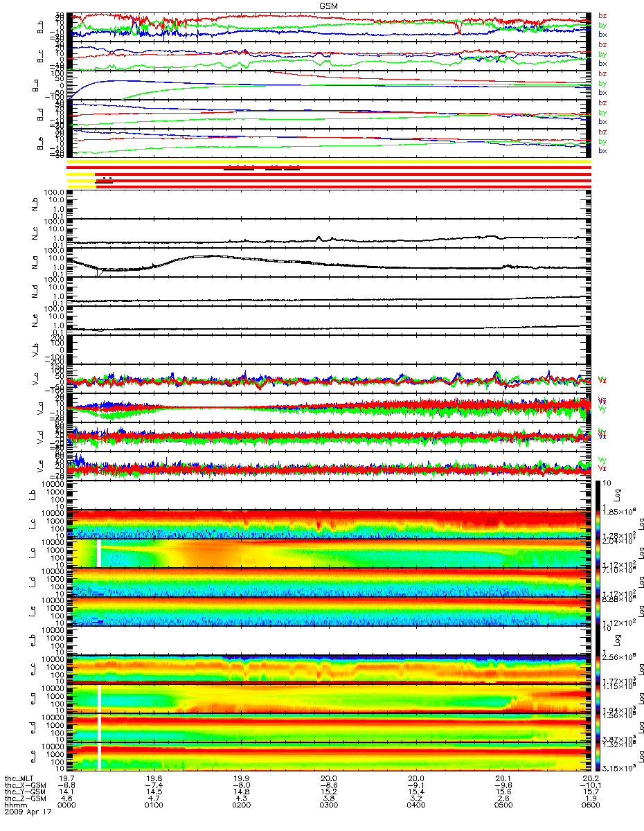644x831 pixels.
Task: Select the N_d density panel label
Action: pyautogui.click(x=36, y=292)
